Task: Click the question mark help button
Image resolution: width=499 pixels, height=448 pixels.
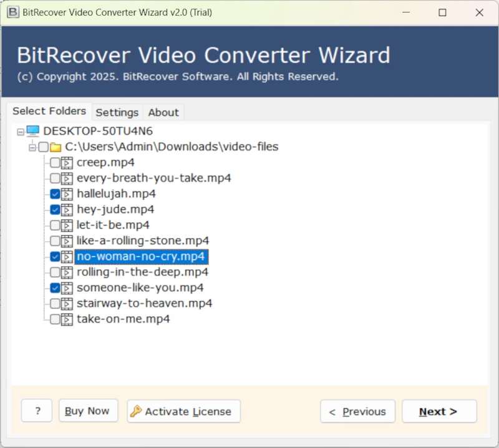Action: [37, 411]
